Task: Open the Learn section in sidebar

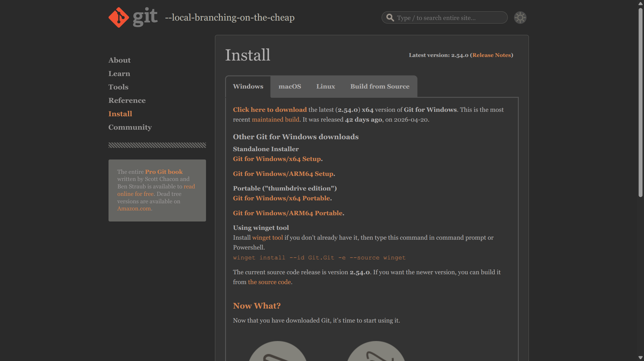Action: 119,74
